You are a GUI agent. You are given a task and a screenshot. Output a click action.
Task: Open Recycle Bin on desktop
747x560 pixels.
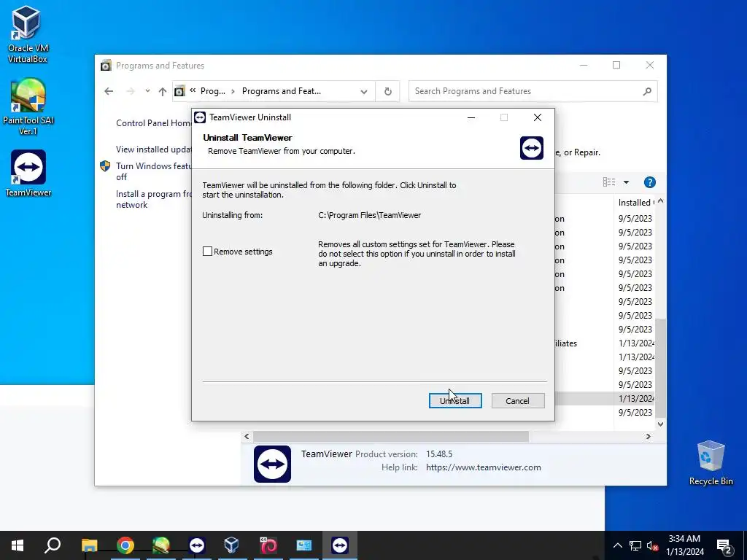coord(711,463)
